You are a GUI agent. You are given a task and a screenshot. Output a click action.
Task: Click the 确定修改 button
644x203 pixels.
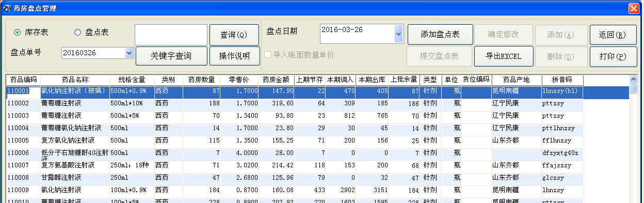[x=504, y=35]
